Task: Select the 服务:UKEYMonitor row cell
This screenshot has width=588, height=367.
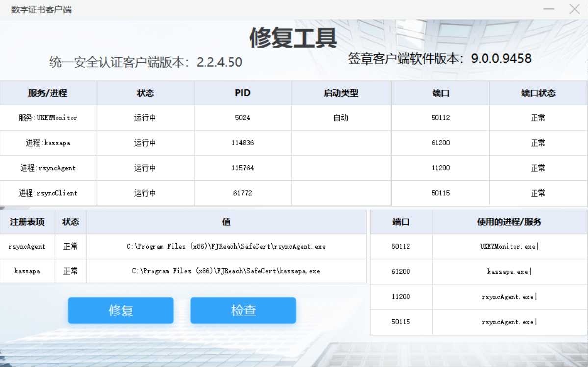Action: pos(48,118)
